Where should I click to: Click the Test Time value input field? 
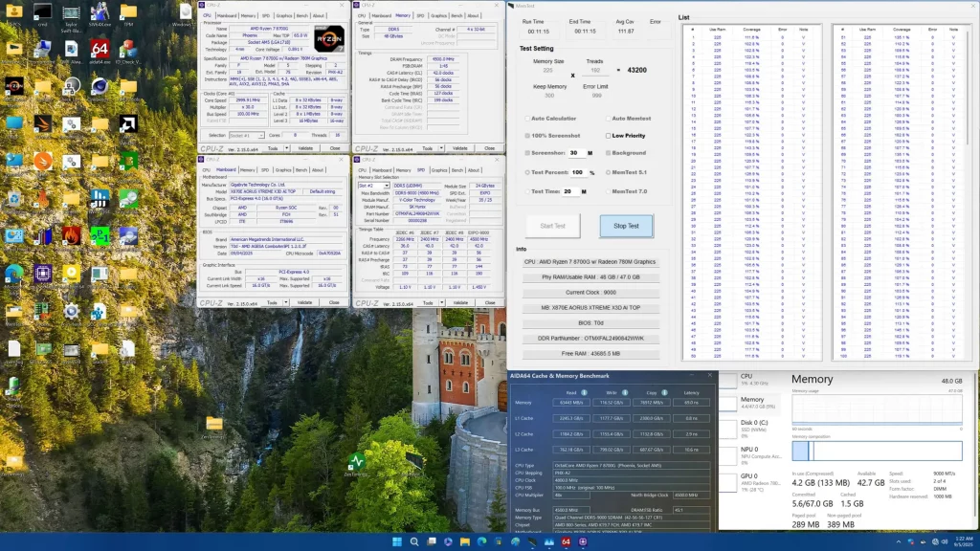click(x=569, y=191)
